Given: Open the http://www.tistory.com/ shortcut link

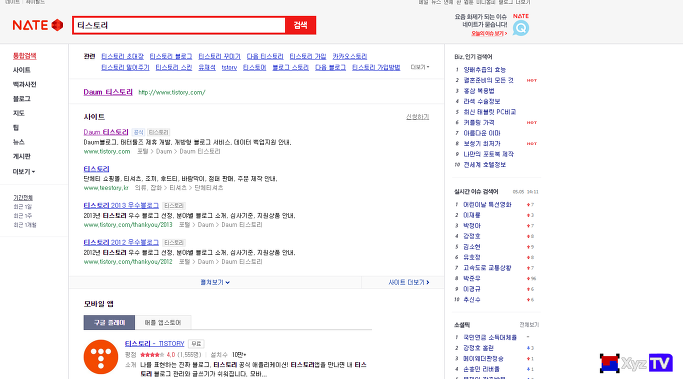Looking at the screenshot, I should [x=172, y=92].
